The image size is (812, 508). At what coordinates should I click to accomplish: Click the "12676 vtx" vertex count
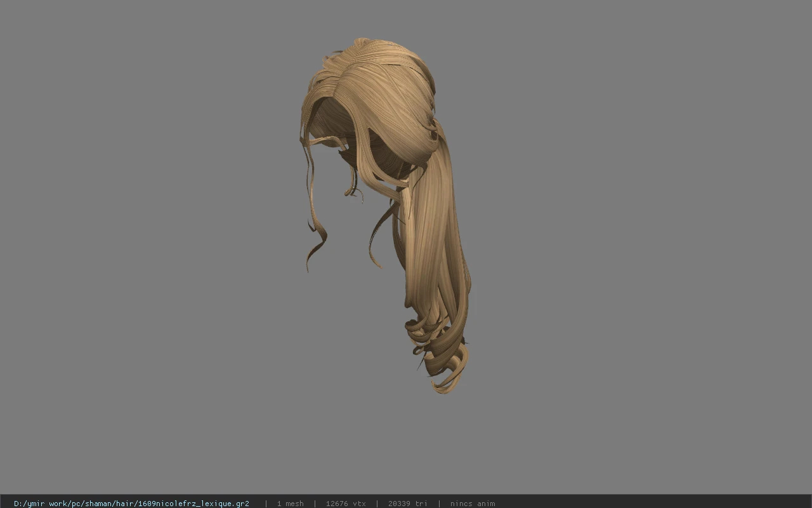point(346,504)
